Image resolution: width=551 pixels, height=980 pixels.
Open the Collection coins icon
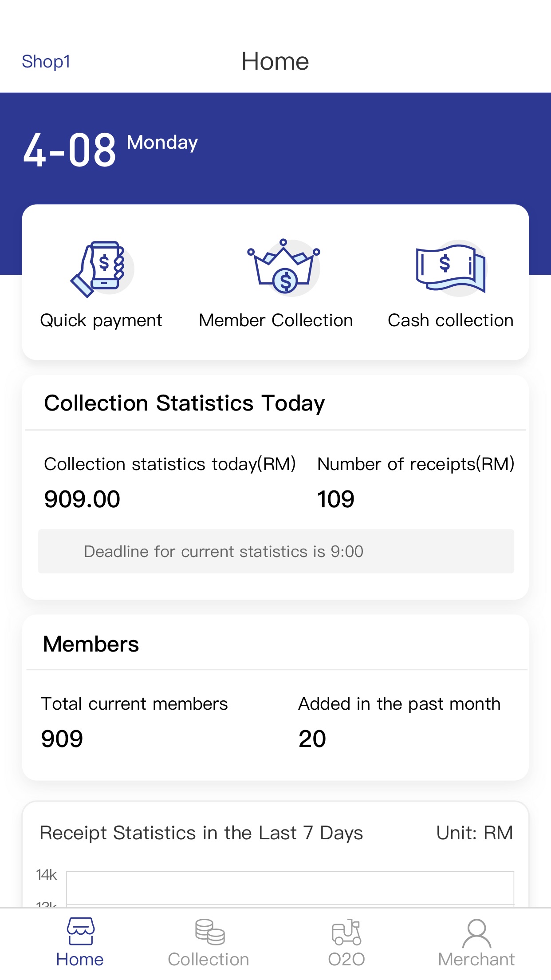pyautogui.click(x=209, y=932)
